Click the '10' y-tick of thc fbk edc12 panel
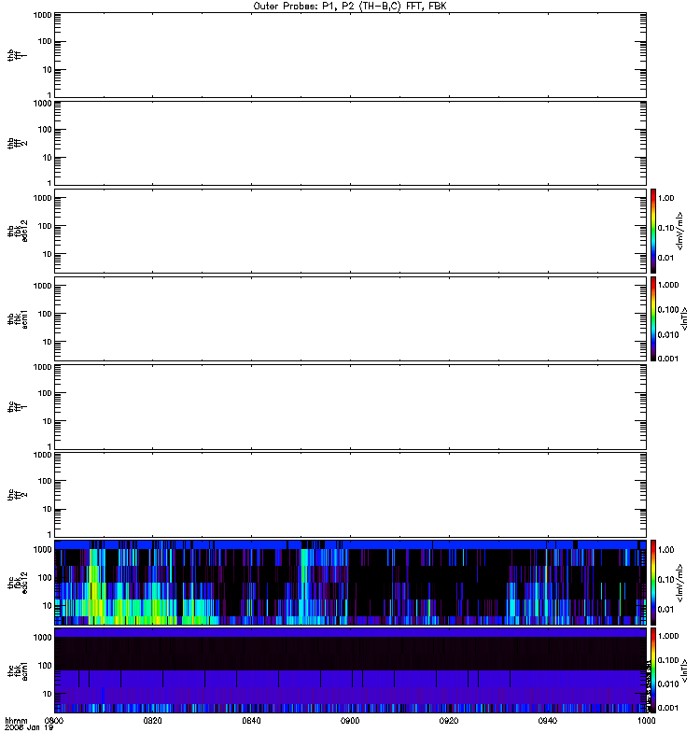 [48, 606]
